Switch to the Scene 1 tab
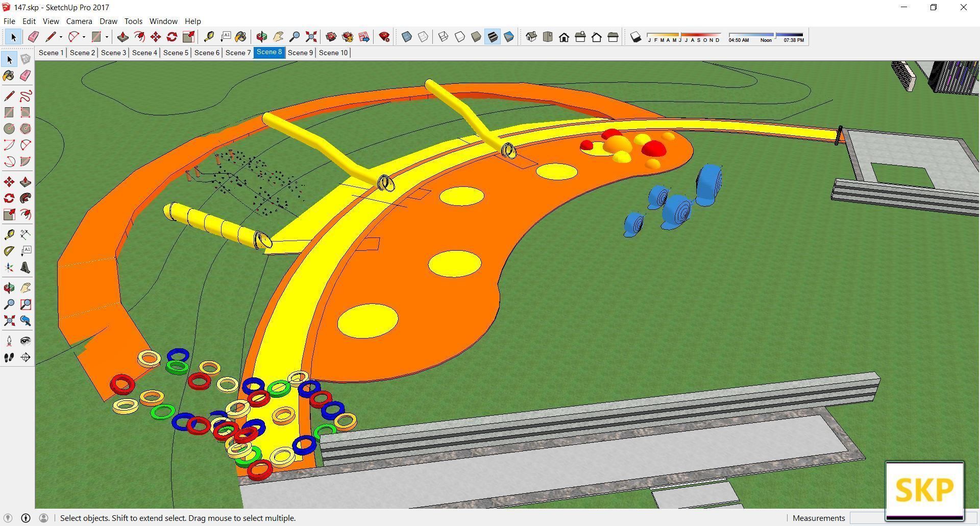Viewport: 980px width, 526px height. click(x=51, y=53)
